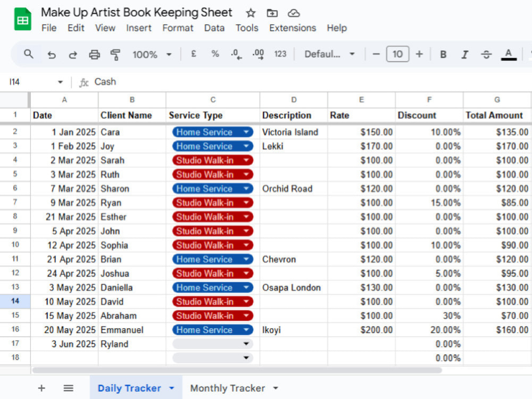Show all sheets list icon

click(x=69, y=388)
